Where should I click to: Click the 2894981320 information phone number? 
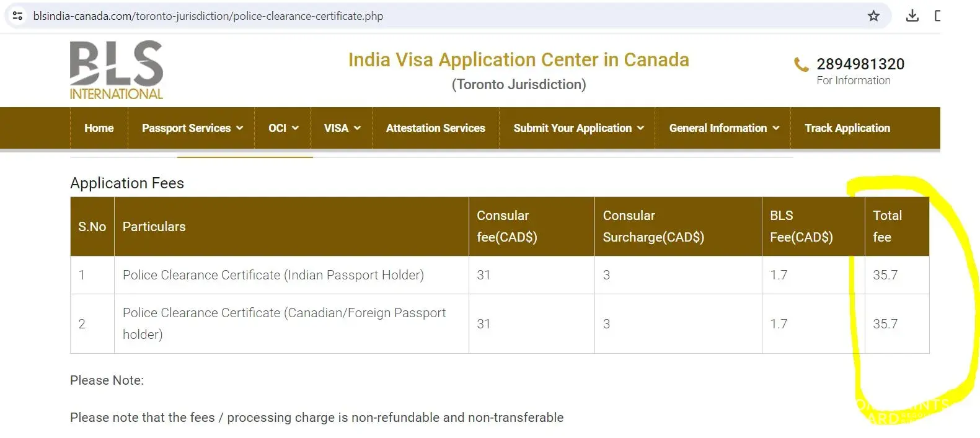pos(860,64)
